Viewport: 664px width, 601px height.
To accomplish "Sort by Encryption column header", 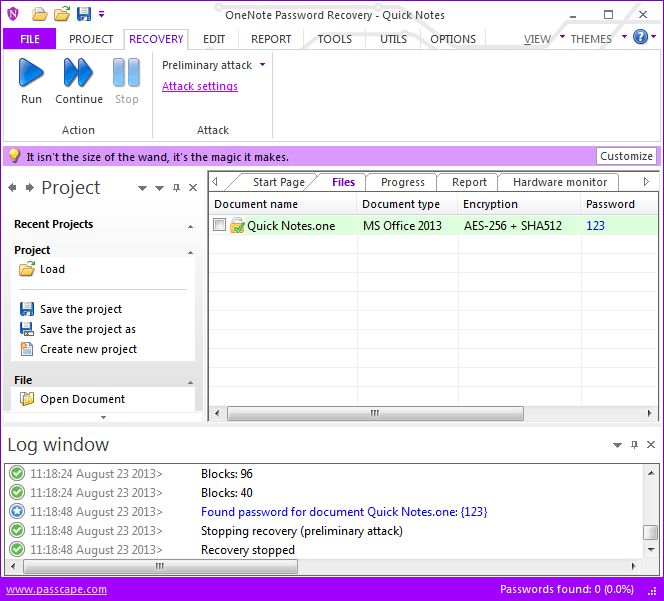I will coord(519,204).
